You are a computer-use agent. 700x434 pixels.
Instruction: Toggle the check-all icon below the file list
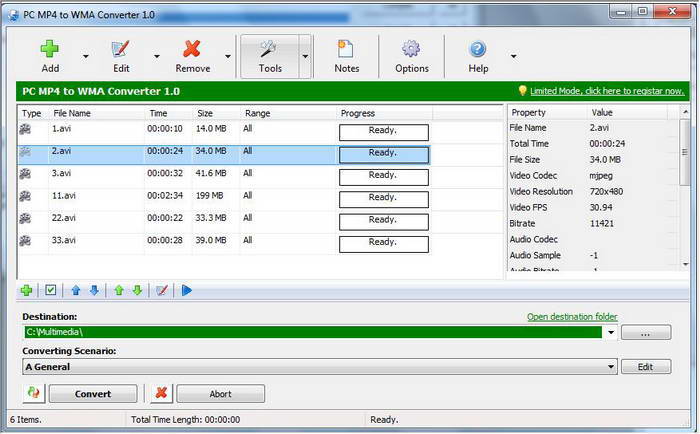click(x=50, y=291)
